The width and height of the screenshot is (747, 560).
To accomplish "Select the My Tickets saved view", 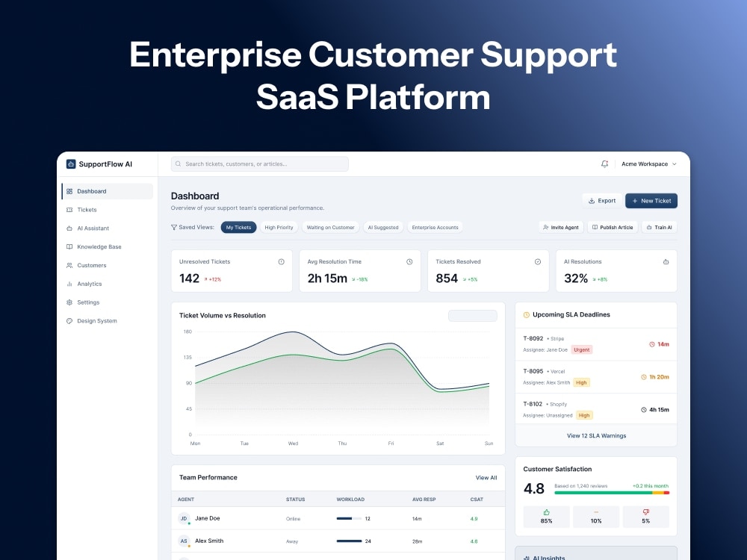I will pos(239,228).
